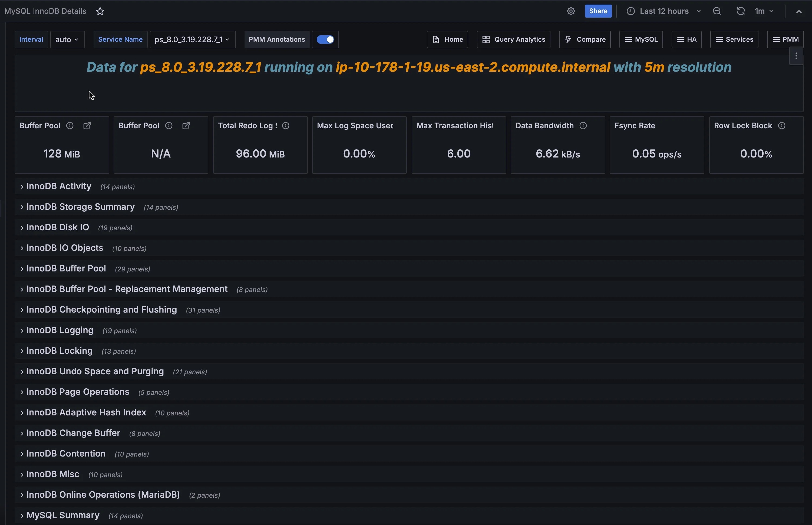The width and height of the screenshot is (812, 525).
Task: Open the Services menu link
Action: tap(734, 40)
